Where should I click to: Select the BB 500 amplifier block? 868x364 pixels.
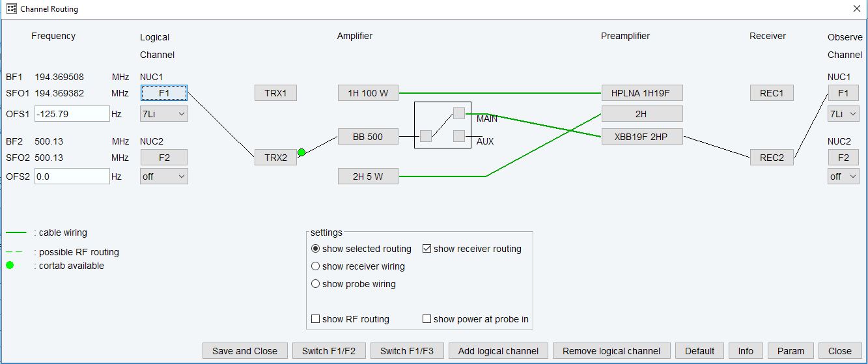pyautogui.click(x=368, y=137)
